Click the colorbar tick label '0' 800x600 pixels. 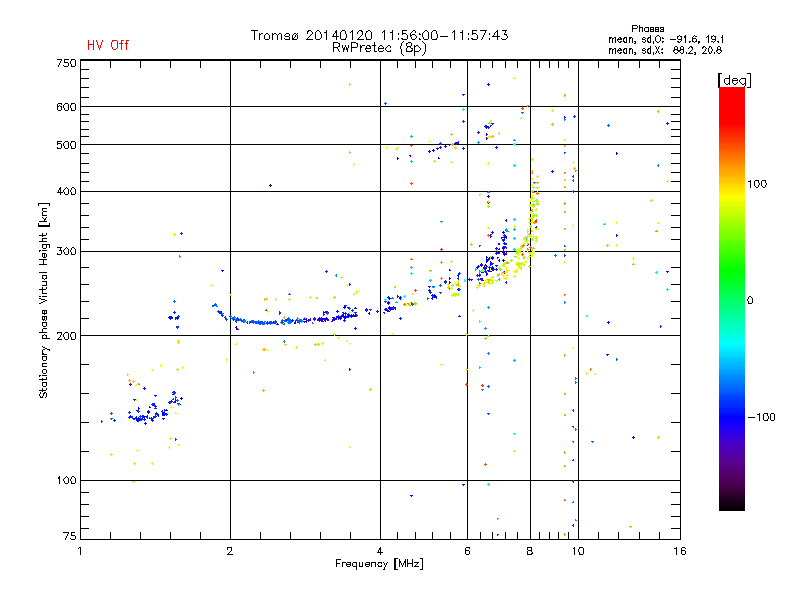(750, 300)
